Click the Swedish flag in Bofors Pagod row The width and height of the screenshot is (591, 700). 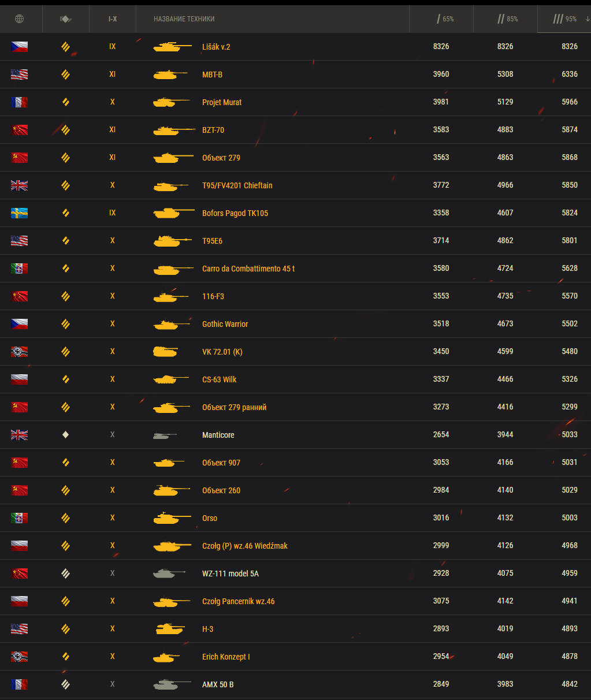click(x=19, y=213)
